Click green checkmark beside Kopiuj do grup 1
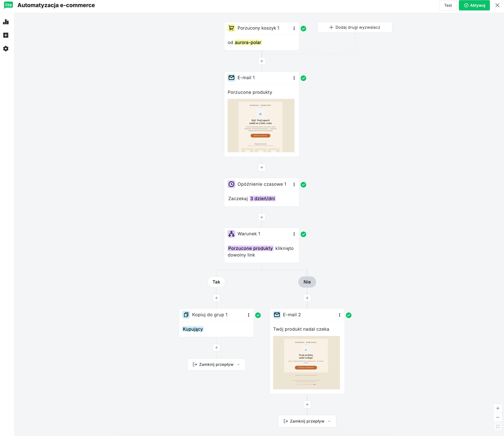The width and height of the screenshot is (504, 436). coord(258,315)
